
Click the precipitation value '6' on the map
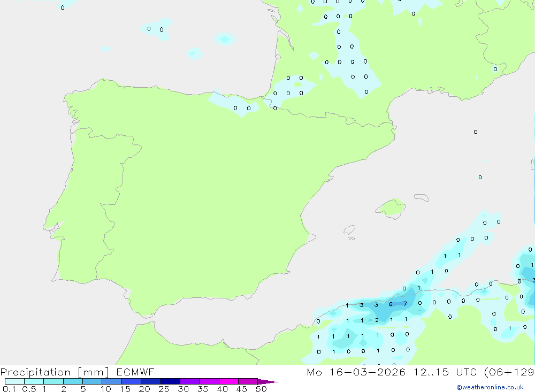point(391,304)
